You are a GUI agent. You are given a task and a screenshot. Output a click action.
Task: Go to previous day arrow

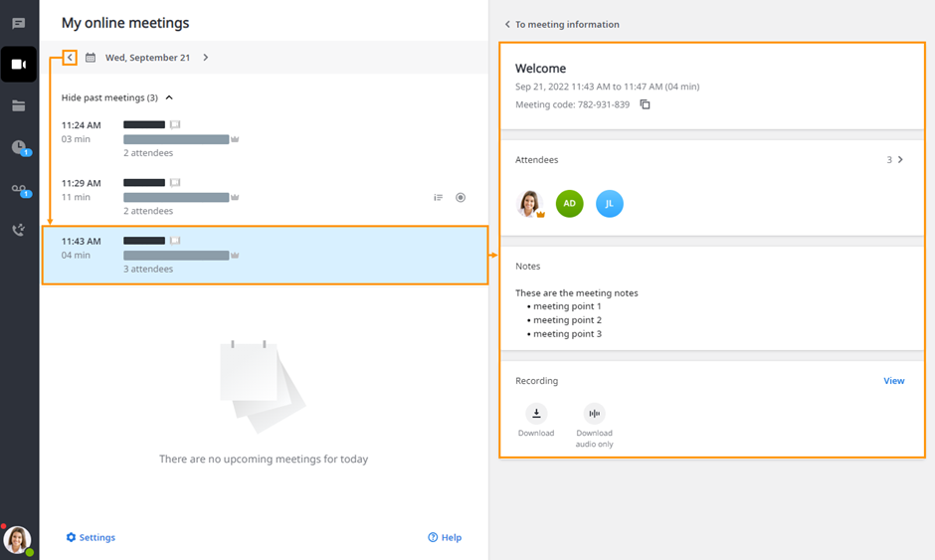[x=70, y=58]
